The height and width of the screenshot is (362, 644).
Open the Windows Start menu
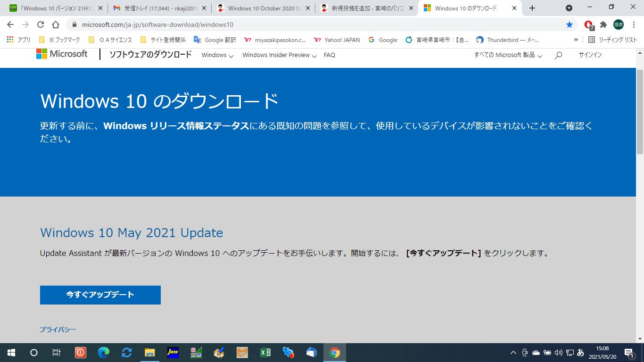point(11,353)
